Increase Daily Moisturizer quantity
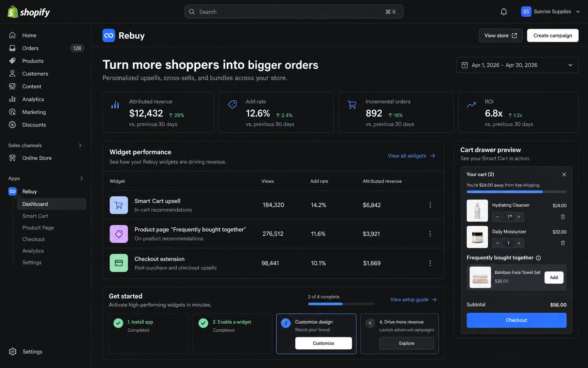The image size is (588, 368). pyautogui.click(x=519, y=243)
